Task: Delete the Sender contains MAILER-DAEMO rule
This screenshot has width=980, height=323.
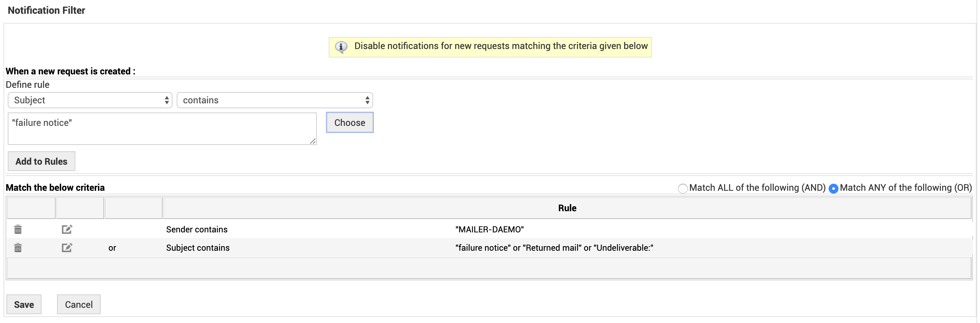Action: point(18,229)
